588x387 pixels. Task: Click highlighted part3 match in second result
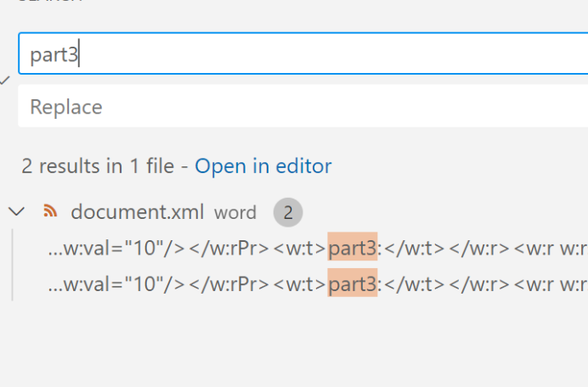(352, 286)
